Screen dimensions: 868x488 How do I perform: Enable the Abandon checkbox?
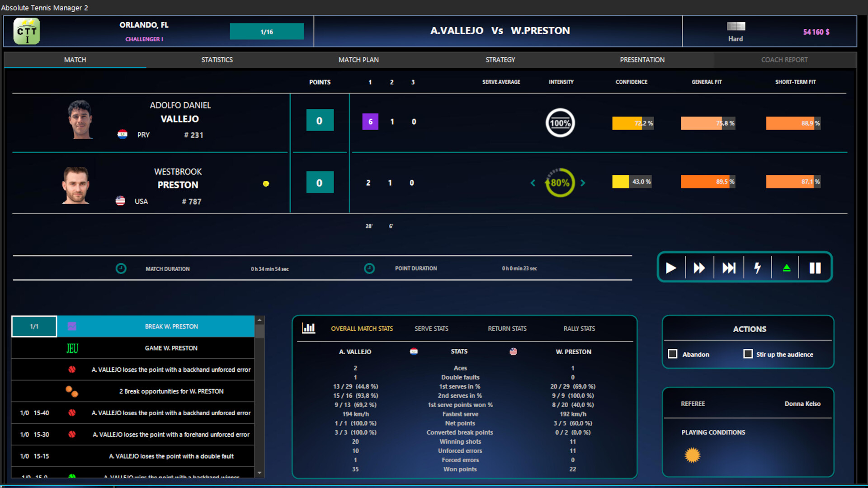[x=672, y=354]
